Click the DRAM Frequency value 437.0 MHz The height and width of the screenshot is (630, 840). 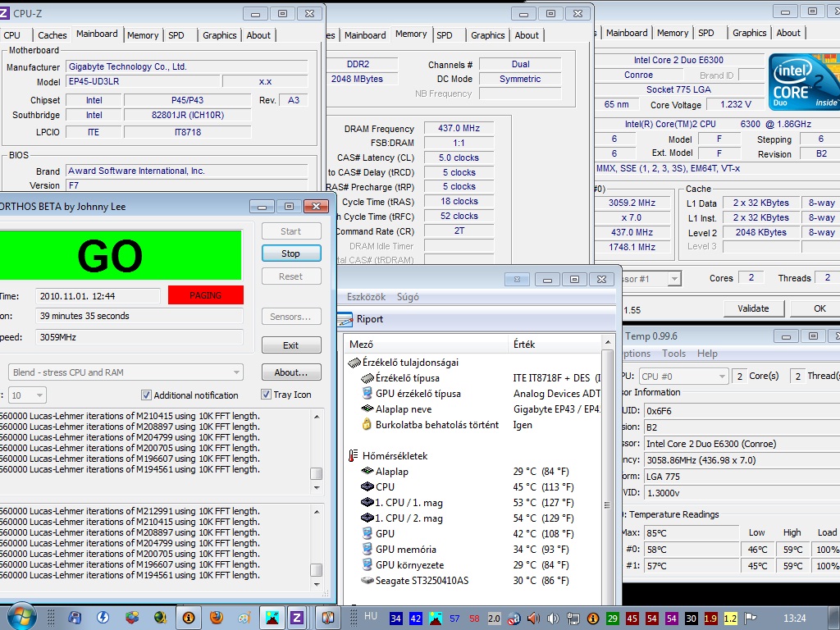[x=459, y=128]
